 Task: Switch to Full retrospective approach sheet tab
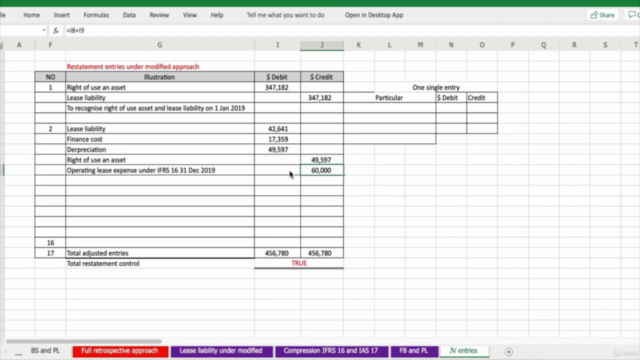pos(120,351)
